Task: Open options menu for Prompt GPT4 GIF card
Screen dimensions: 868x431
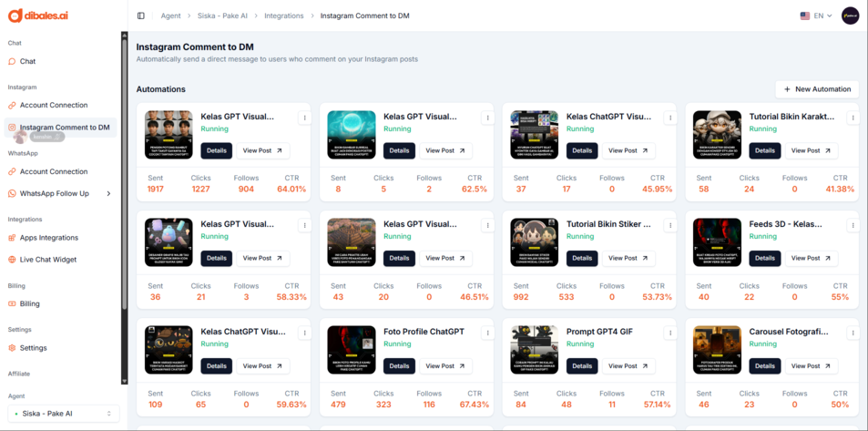Action: (x=670, y=333)
